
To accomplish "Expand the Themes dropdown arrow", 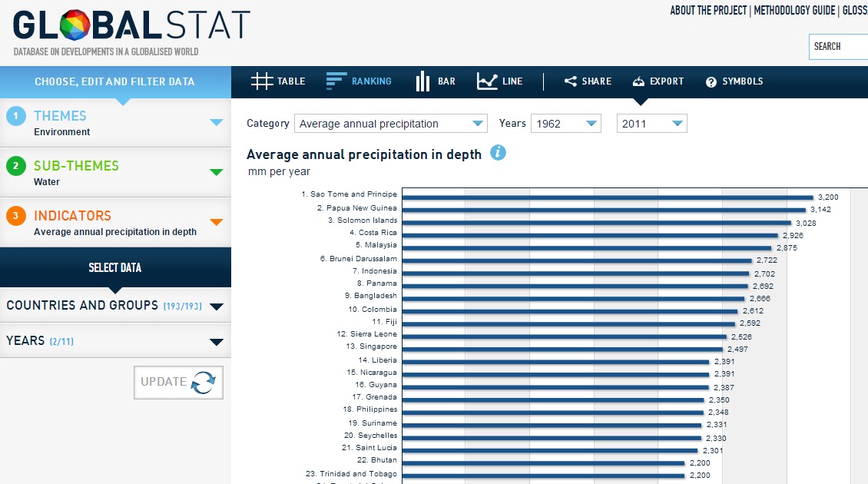I will [x=217, y=122].
